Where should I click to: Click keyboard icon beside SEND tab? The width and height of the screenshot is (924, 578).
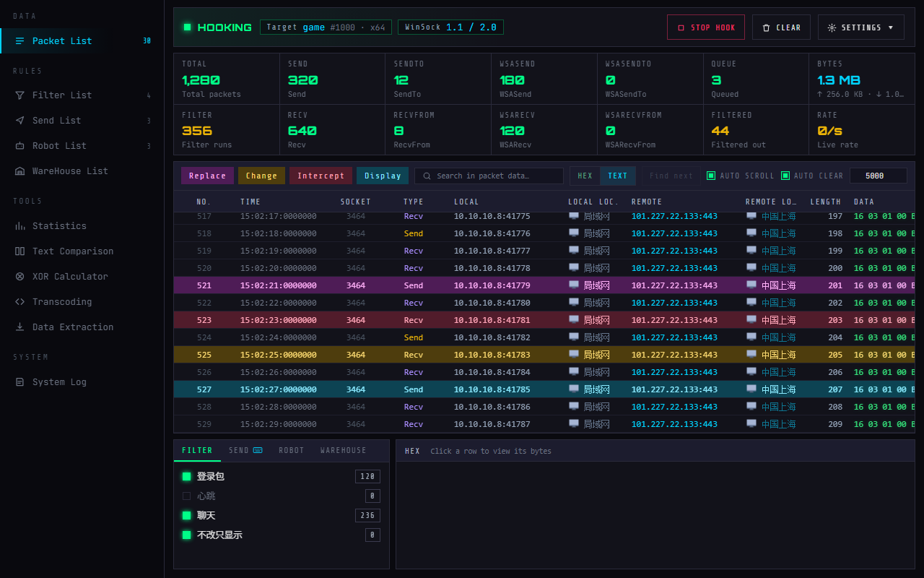(x=258, y=450)
